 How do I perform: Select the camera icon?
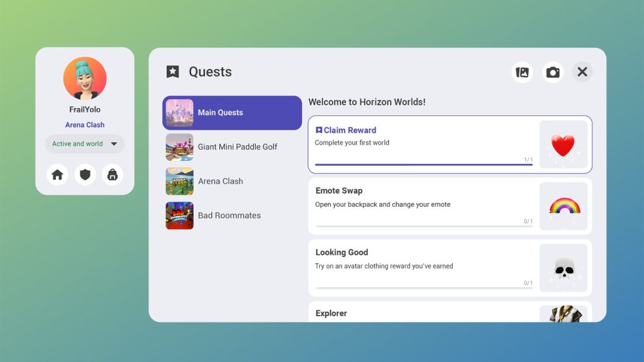click(553, 72)
